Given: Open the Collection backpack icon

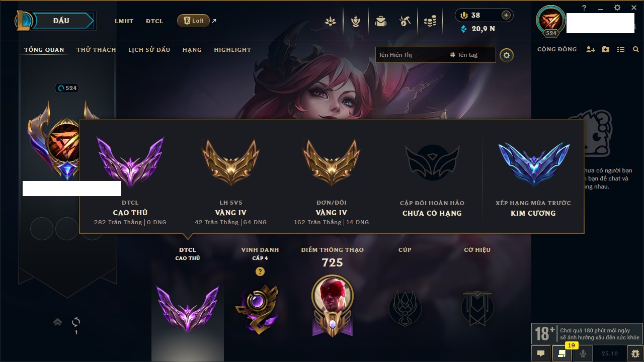Looking at the screenshot, I should tap(381, 21).
